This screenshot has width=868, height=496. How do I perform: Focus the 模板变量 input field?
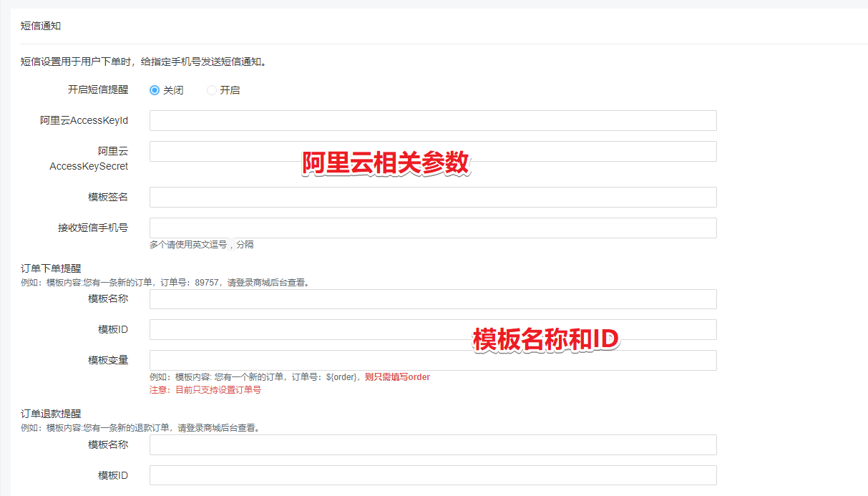click(433, 360)
